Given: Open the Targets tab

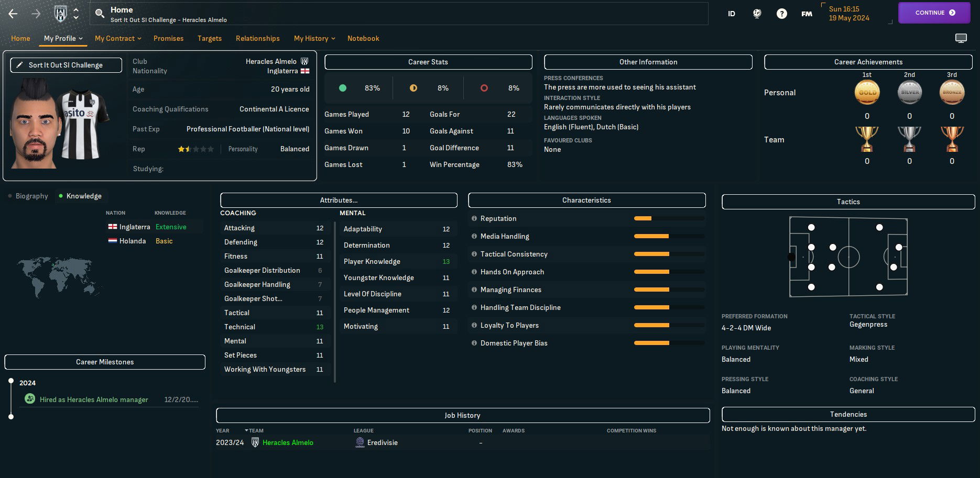Looking at the screenshot, I should pyautogui.click(x=210, y=38).
